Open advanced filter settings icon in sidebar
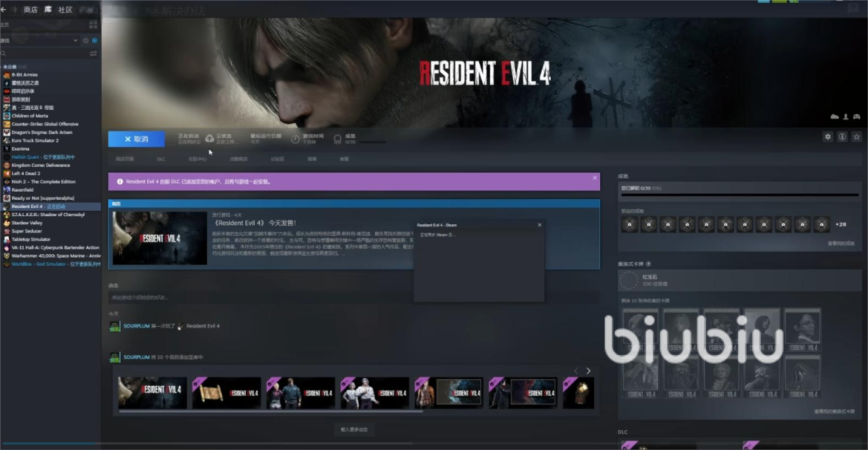Viewport: 868px width, 450px height. coord(94,54)
